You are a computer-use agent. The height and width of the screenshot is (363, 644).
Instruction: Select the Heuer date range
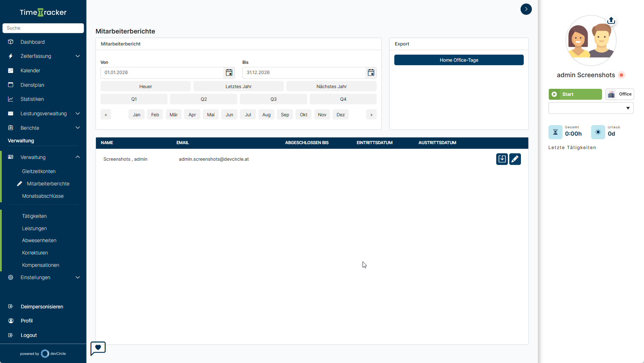[x=146, y=86]
